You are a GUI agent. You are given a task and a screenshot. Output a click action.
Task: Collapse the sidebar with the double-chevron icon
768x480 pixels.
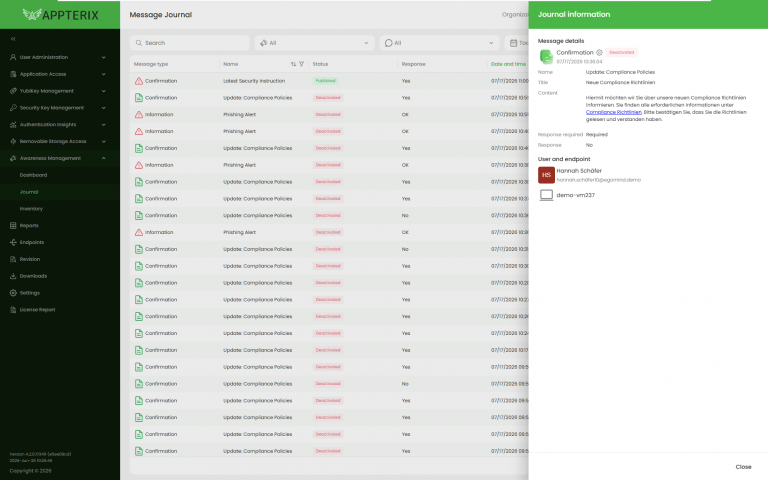(x=13, y=39)
